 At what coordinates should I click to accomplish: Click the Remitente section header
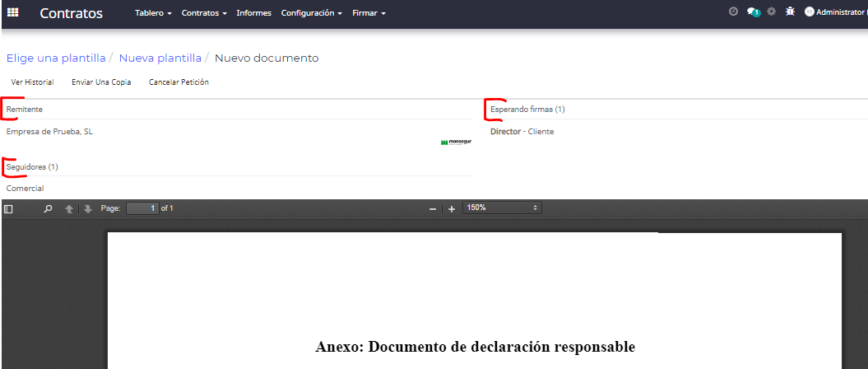point(25,110)
